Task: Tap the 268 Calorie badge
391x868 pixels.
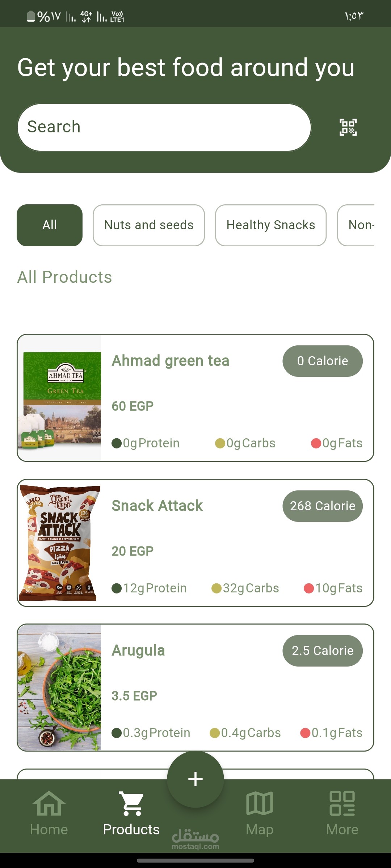Action: click(322, 506)
